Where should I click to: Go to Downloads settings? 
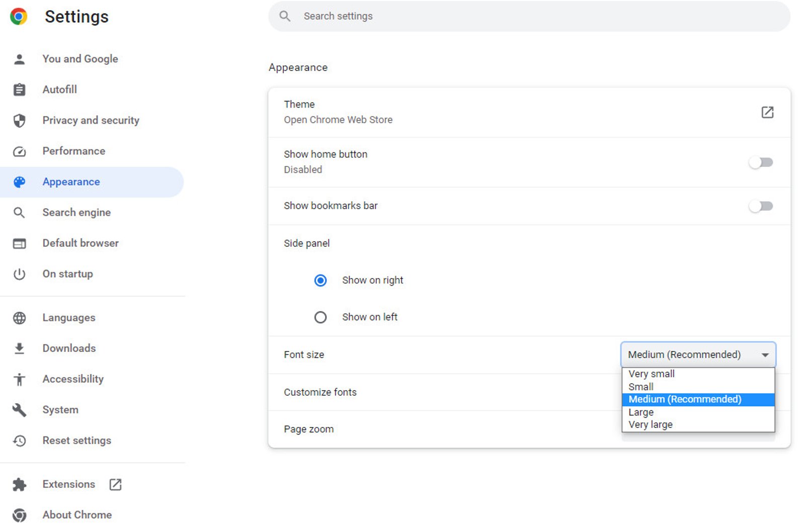tap(92, 348)
